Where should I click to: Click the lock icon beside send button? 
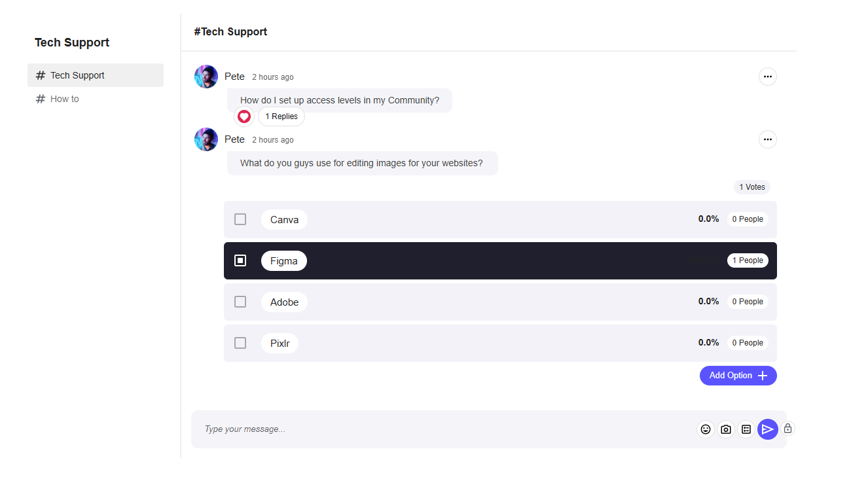pos(787,429)
